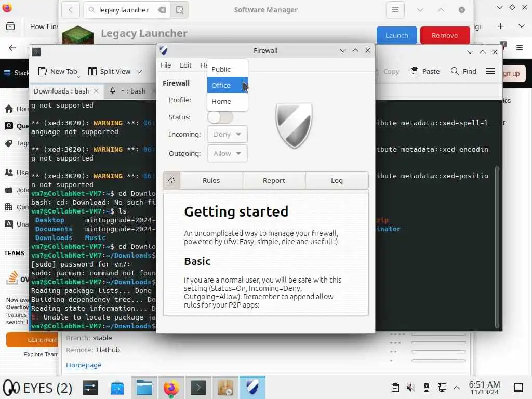Open system settings mixer icon in taskbar
Screen dimensions: 532x399
[90, 388]
